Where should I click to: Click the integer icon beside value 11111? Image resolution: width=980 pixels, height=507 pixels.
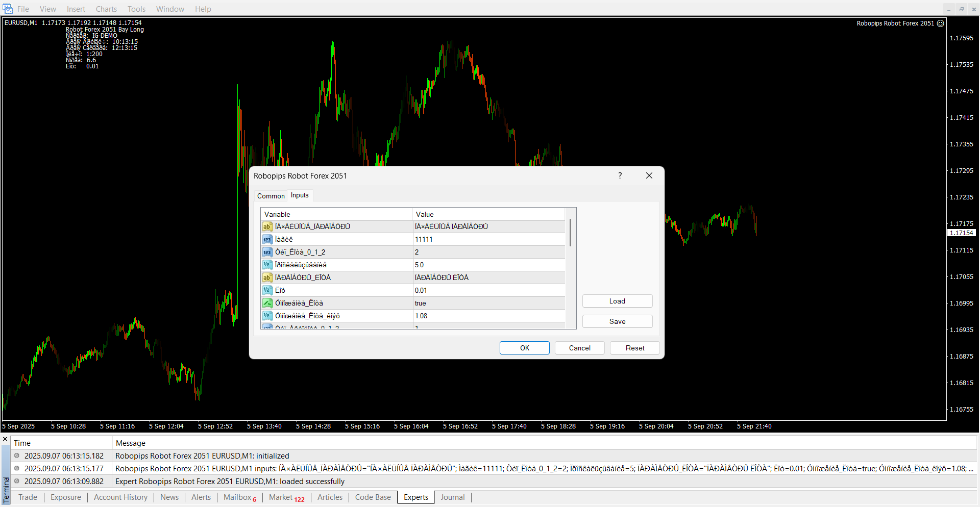(x=267, y=239)
